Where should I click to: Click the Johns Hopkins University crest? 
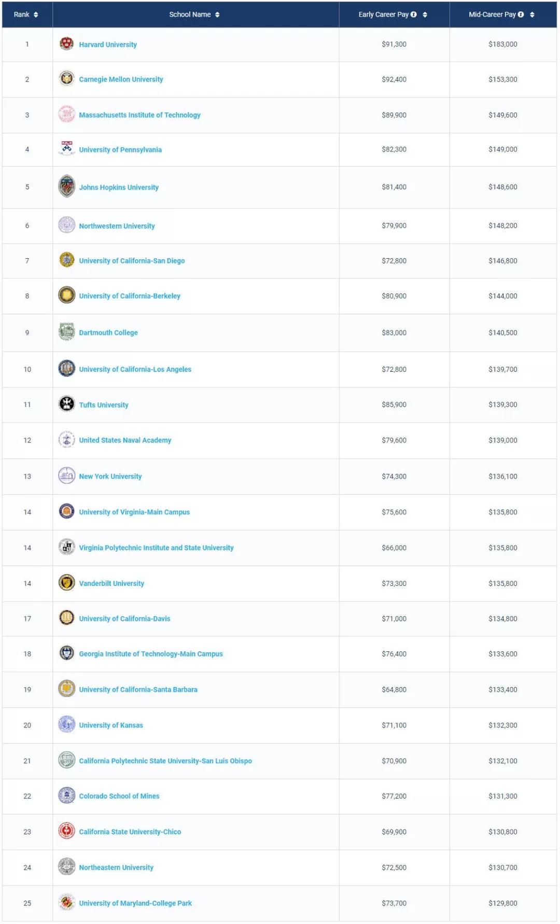[x=66, y=187]
